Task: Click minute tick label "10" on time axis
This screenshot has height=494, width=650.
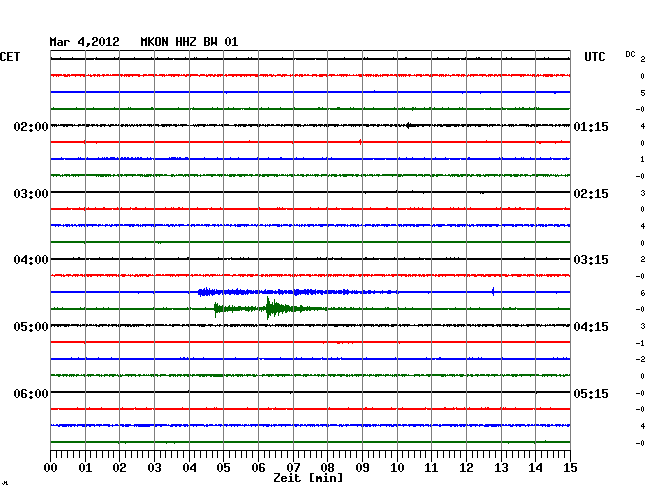Action: 397,468
